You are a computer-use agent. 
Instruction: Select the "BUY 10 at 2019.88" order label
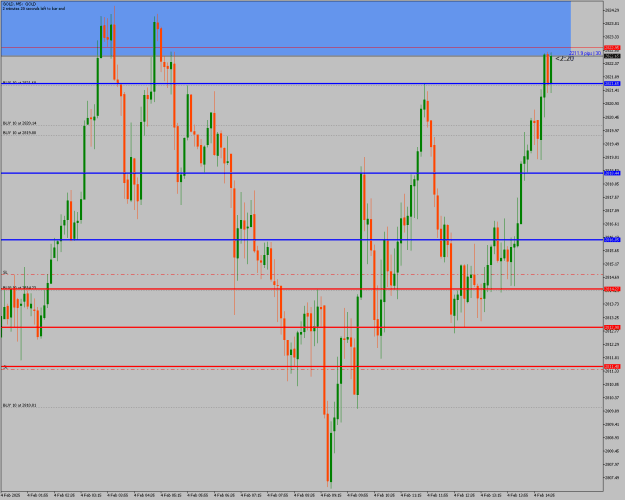click(20, 133)
